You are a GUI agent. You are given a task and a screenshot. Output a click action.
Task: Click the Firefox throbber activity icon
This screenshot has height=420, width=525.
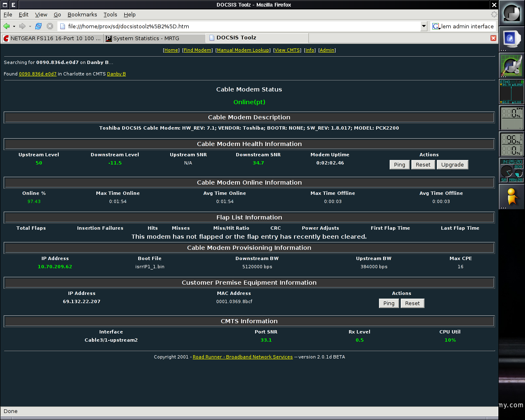[x=494, y=14]
